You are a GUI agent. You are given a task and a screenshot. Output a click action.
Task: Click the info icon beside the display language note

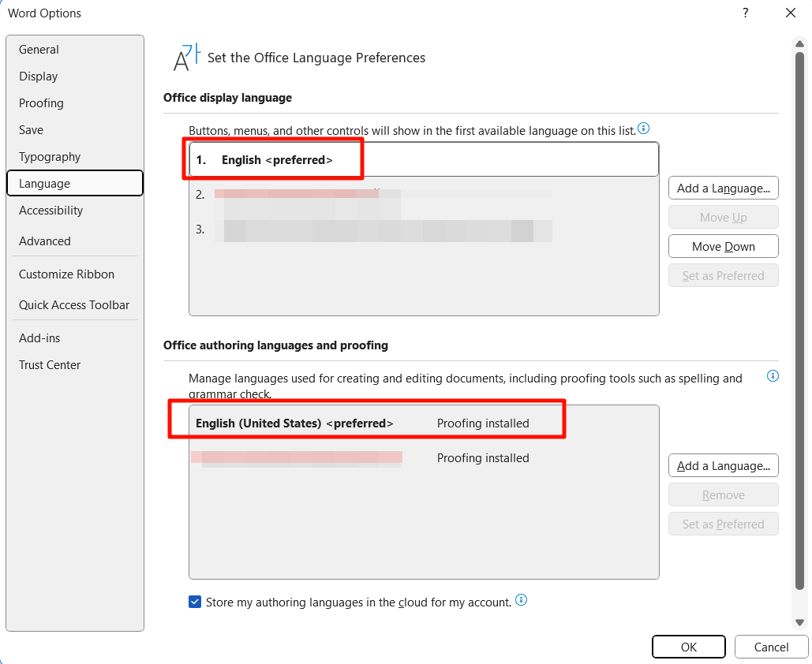(643, 128)
